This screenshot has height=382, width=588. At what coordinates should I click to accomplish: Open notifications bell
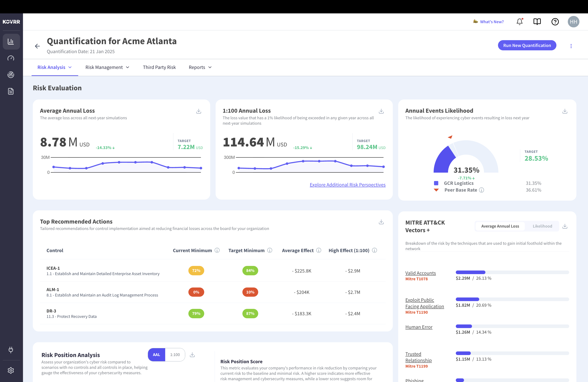[x=520, y=22]
